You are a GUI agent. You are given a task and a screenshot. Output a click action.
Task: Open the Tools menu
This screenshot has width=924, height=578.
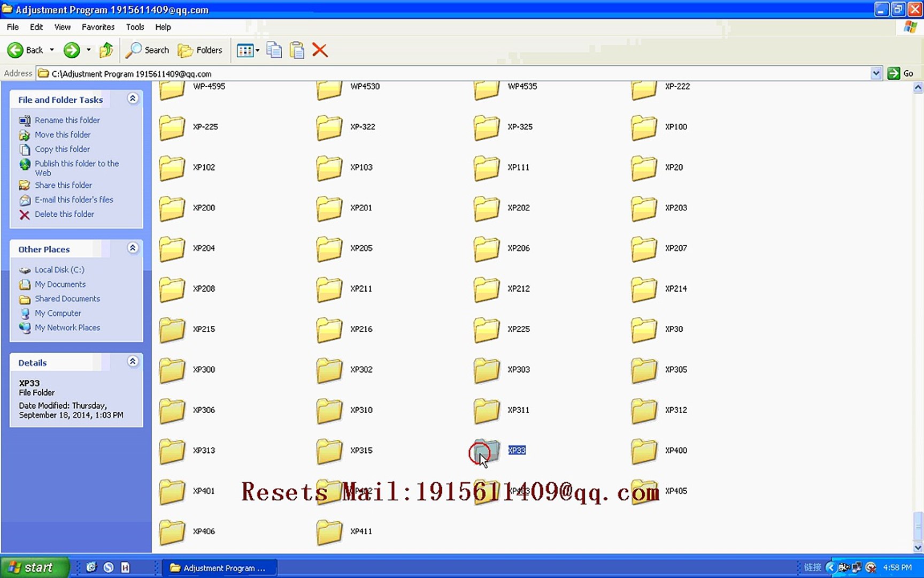(x=135, y=27)
